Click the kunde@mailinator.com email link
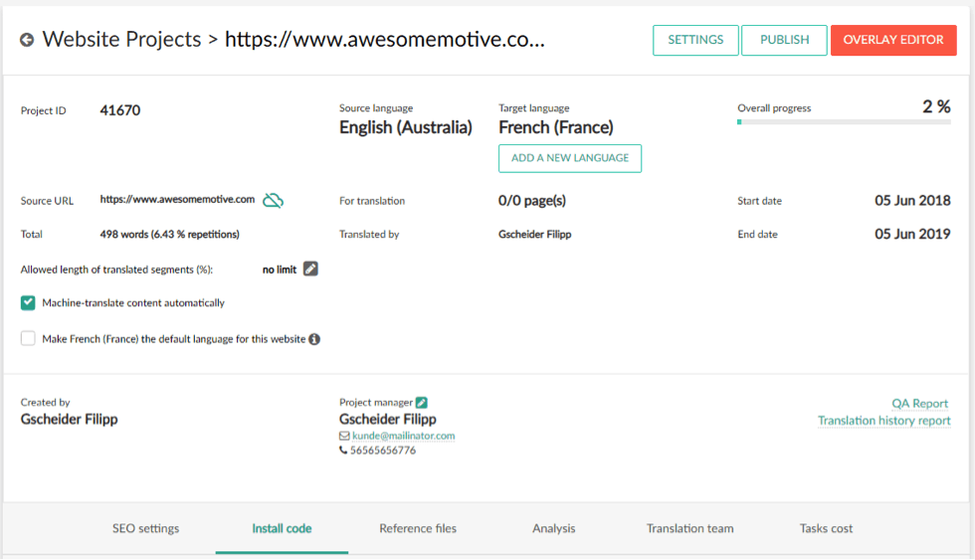975x560 pixels. point(404,436)
